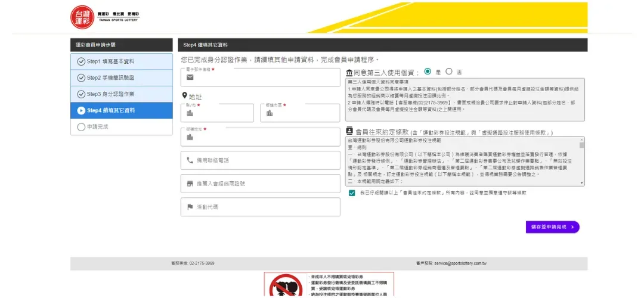Click the 儲存並申請完成 submit button
The image size is (644, 298).
(552, 227)
